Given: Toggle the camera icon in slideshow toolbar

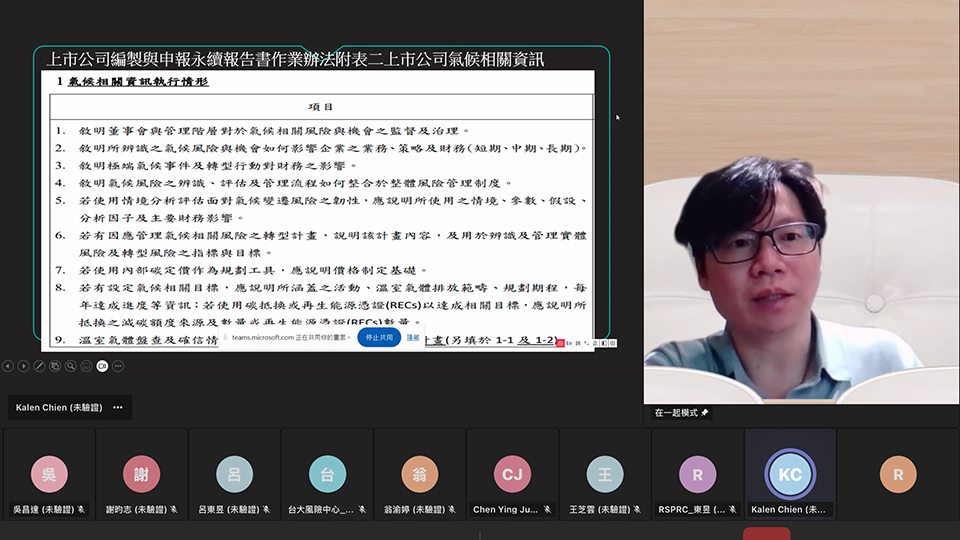Looking at the screenshot, I should (x=102, y=366).
